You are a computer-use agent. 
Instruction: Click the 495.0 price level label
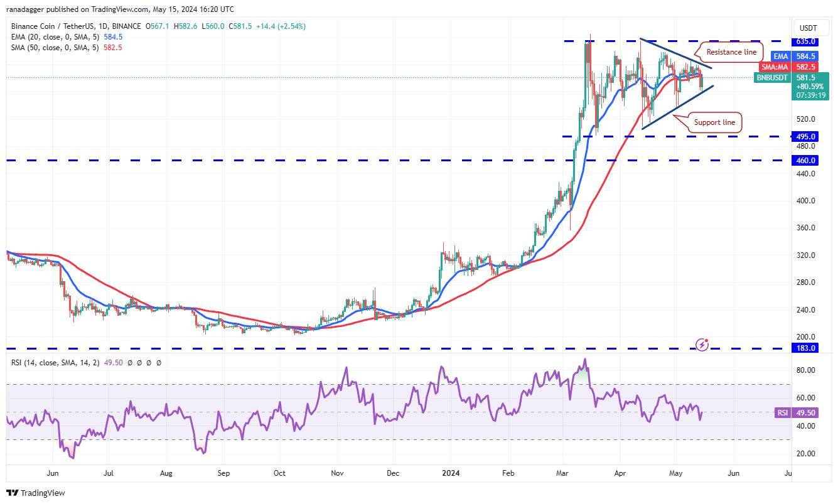click(x=807, y=136)
